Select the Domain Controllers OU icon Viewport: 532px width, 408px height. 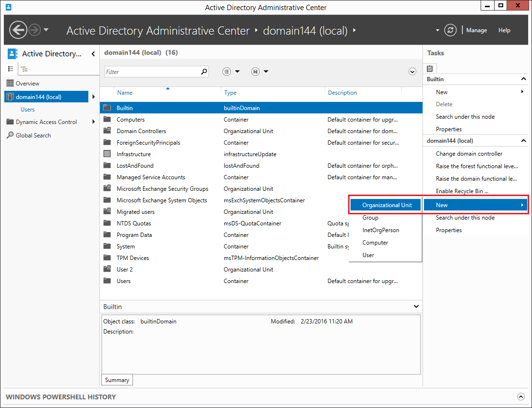107,131
